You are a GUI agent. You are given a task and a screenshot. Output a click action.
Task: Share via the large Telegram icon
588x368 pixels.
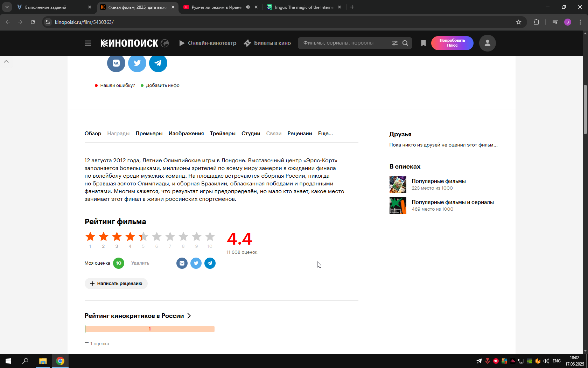[x=158, y=63]
